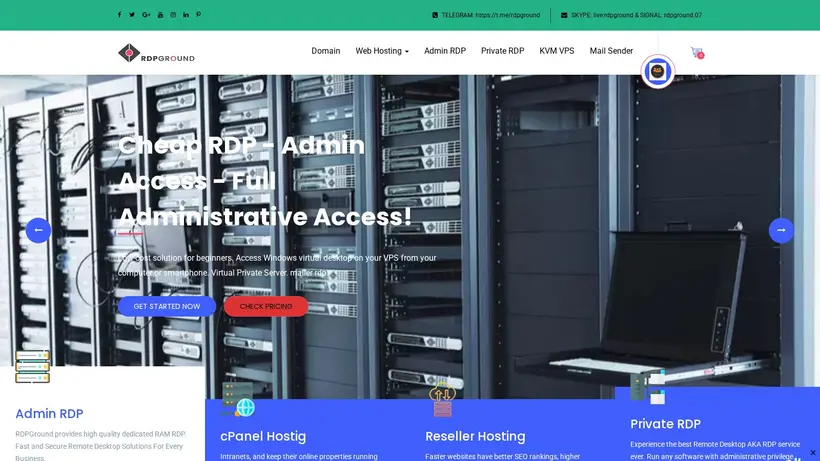This screenshot has height=461, width=820.
Task: Click the GET STARTED NOW button
Action: pyautogui.click(x=167, y=306)
